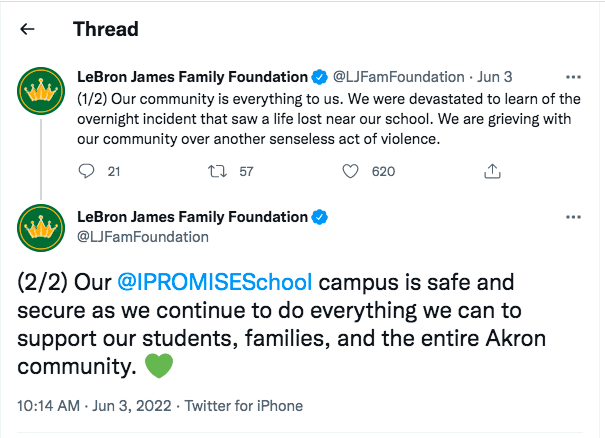The image size is (605, 438).
Task: Click the verified badge on second tweet
Action: click(319, 217)
